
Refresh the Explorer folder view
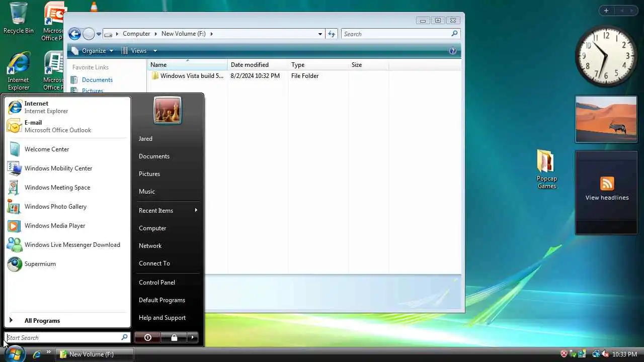click(332, 34)
